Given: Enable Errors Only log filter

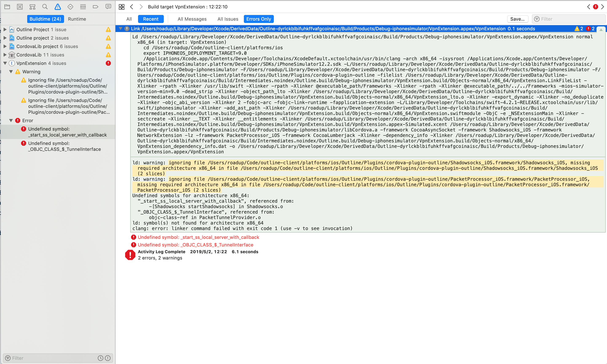Looking at the screenshot, I should (259, 19).
